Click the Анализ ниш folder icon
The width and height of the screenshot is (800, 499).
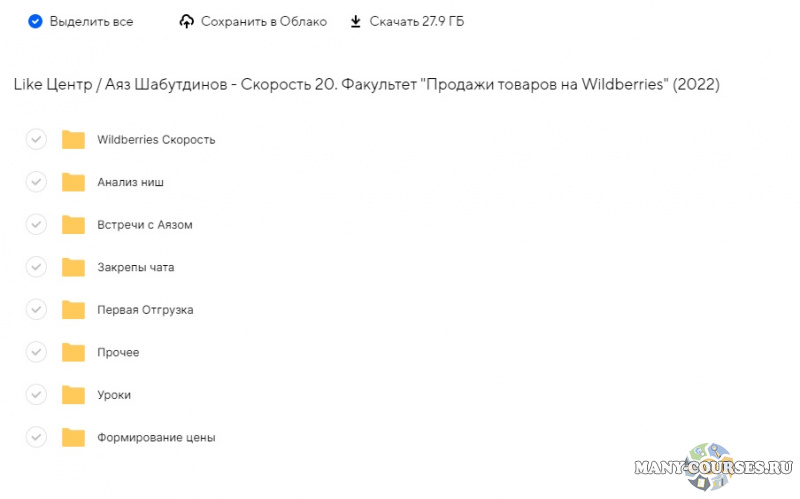pos(73,182)
